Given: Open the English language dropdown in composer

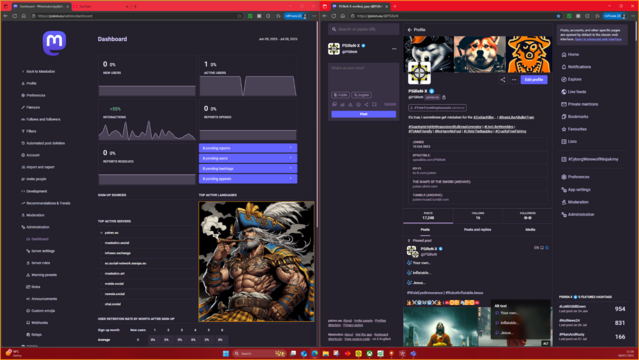Looking at the screenshot, I should tap(361, 95).
